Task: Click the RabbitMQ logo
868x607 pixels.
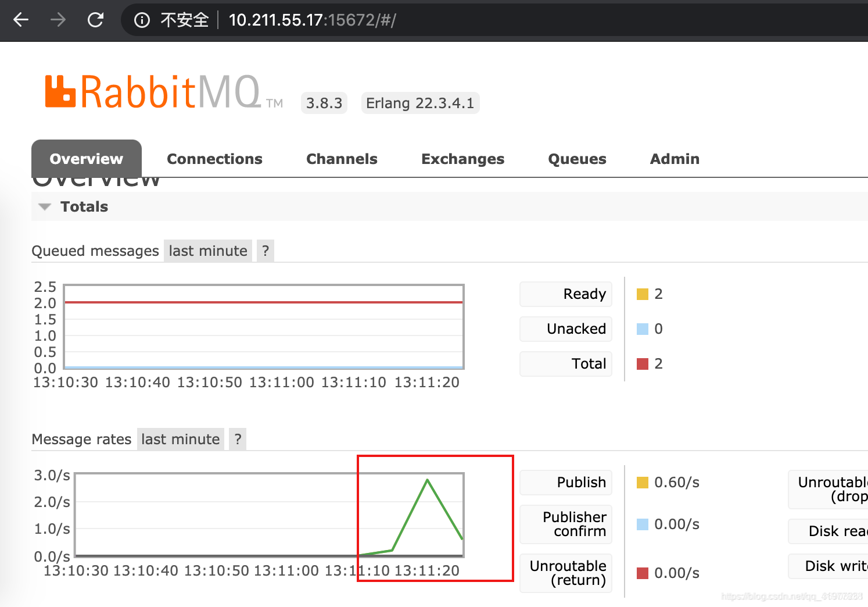Action: pos(164,92)
